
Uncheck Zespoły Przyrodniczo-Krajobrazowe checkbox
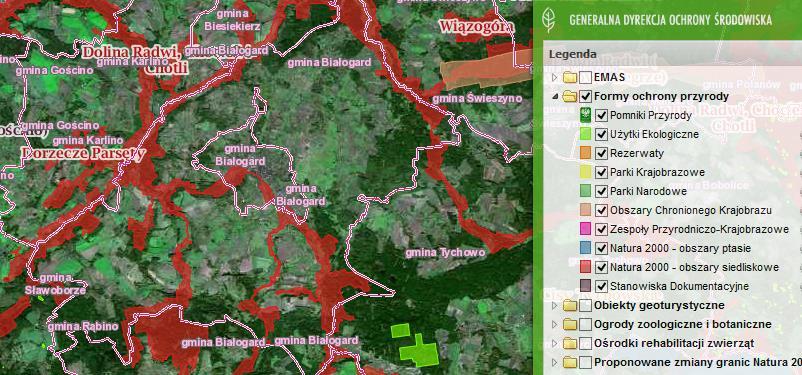click(602, 229)
